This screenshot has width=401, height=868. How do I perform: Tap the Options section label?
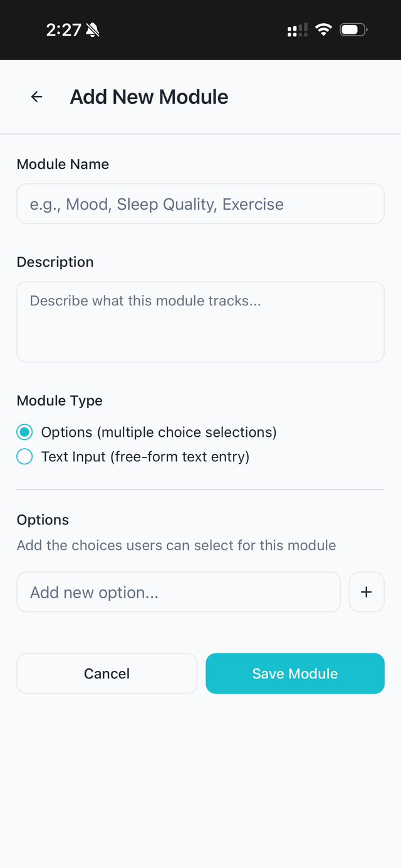click(x=43, y=519)
